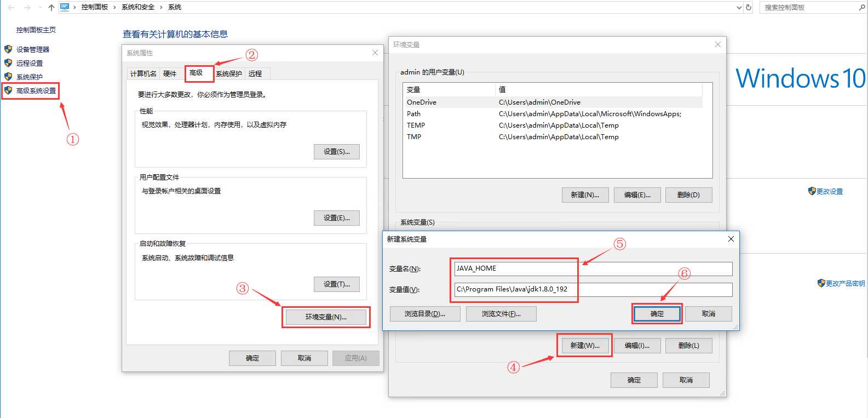The width and height of the screenshot is (868, 418).
Task: Select the TMP user variable row
Action: (x=553, y=137)
